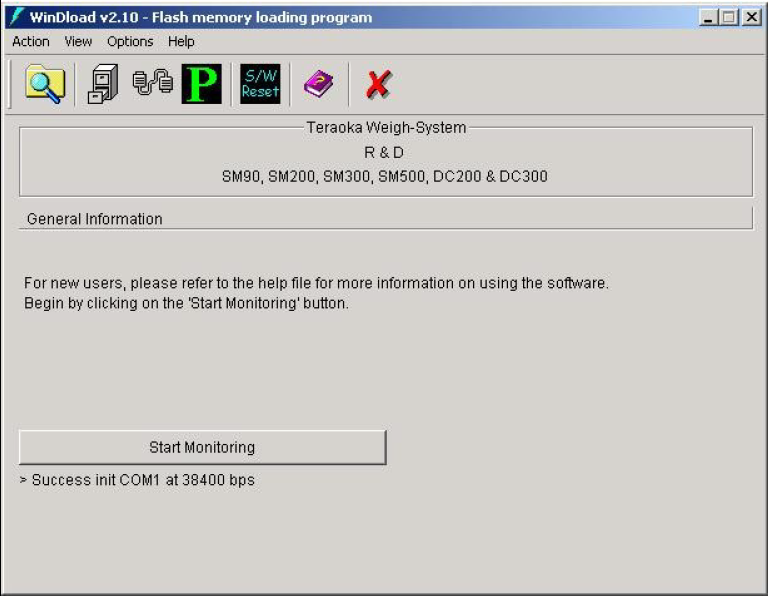Screen dimensions: 768x596
Task: Click the toolbar grip handle at left
Action: 10,84
